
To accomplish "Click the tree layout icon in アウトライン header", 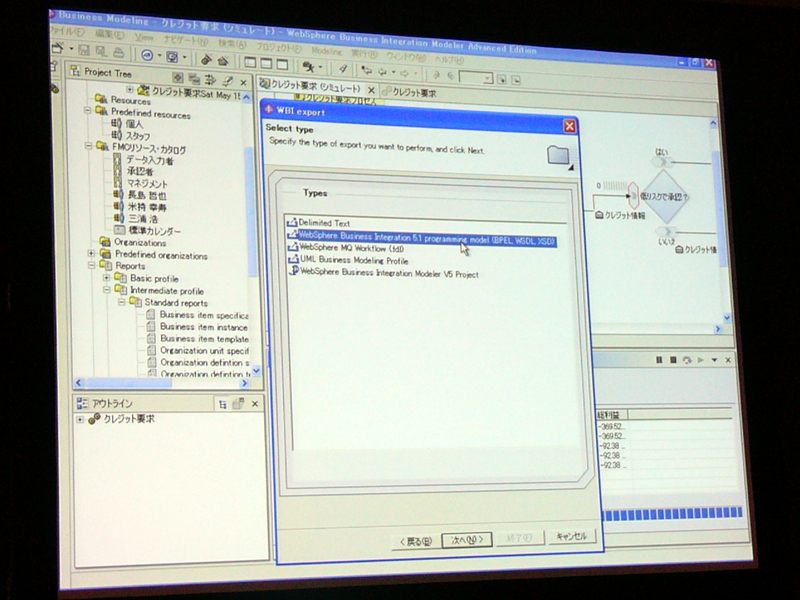I will click(x=222, y=404).
